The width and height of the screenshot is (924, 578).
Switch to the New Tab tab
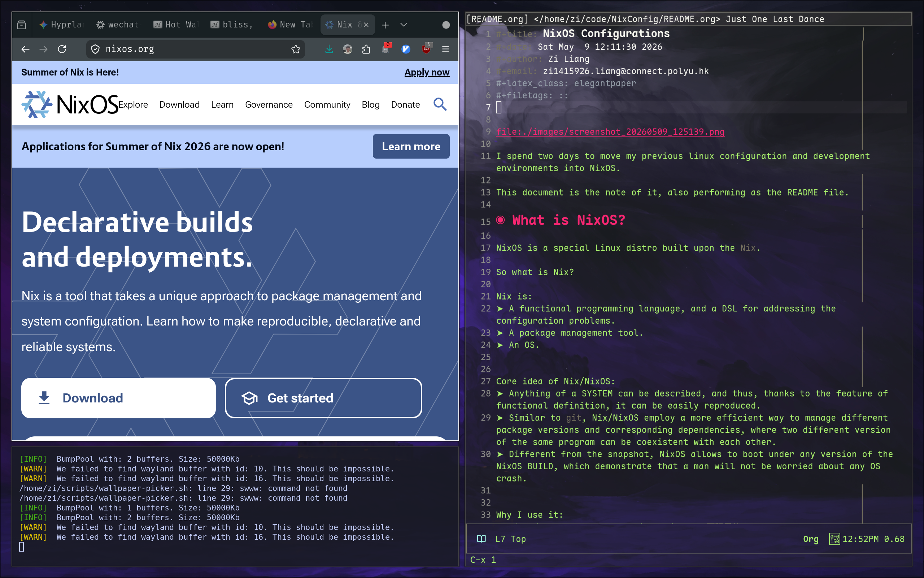point(290,25)
